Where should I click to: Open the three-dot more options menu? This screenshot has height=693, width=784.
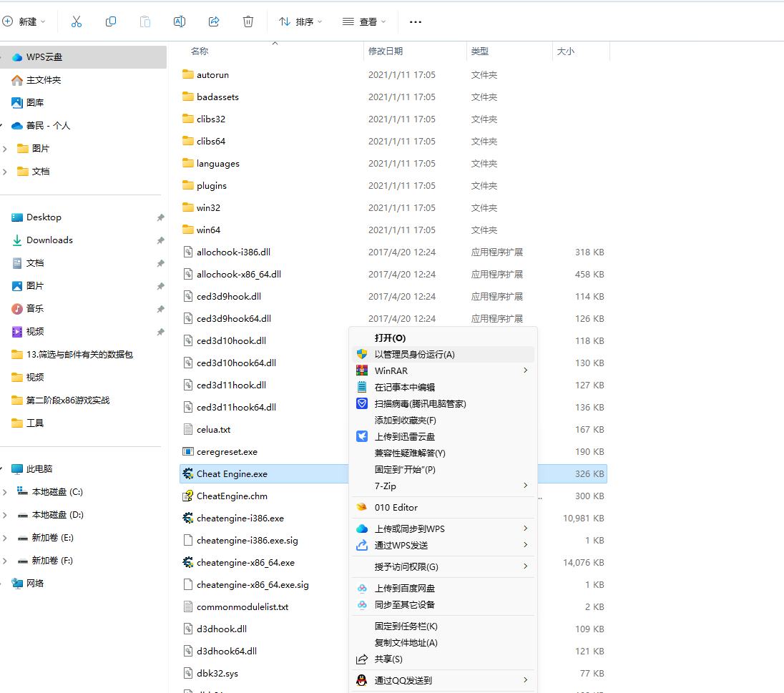[415, 22]
